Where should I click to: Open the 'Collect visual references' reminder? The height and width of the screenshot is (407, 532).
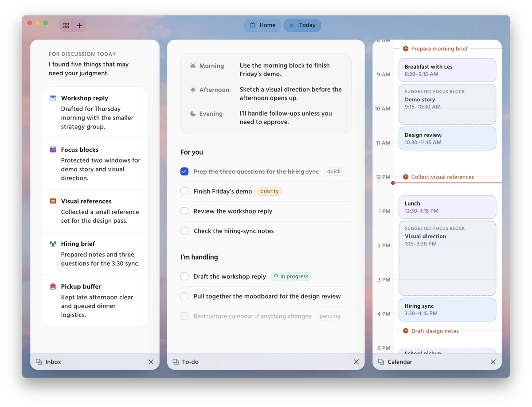[x=442, y=177]
